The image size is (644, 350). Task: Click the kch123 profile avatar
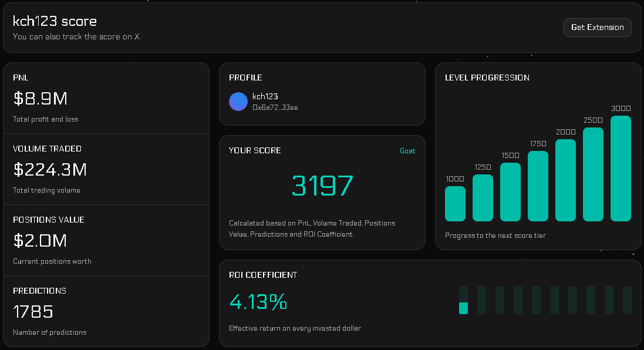click(x=238, y=101)
